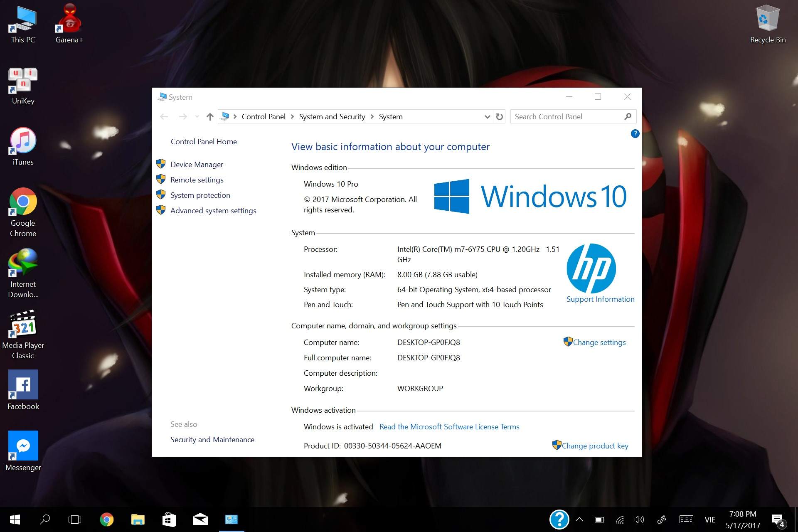The height and width of the screenshot is (532, 798).
Task: Click the blue help tray icon
Action: [x=559, y=520]
